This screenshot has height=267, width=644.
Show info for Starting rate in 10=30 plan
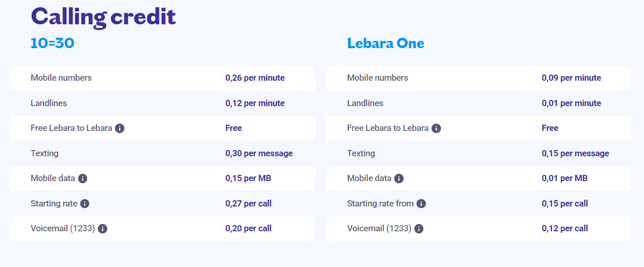click(x=84, y=204)
